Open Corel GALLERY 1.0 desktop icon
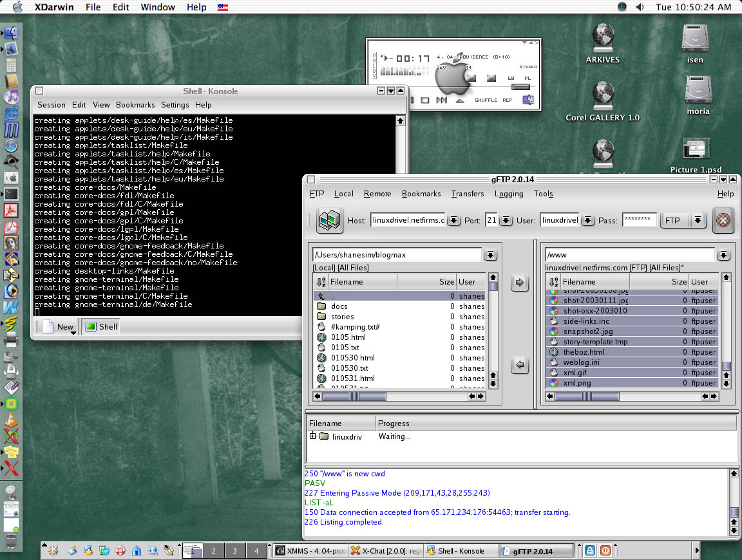The width and height of the screenshot is (742, 560). coord(602,101)
